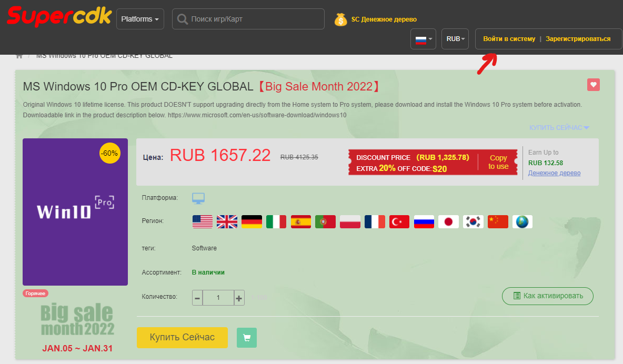
Task: Go to the home page via house icon
Action: tap(19, 56)
